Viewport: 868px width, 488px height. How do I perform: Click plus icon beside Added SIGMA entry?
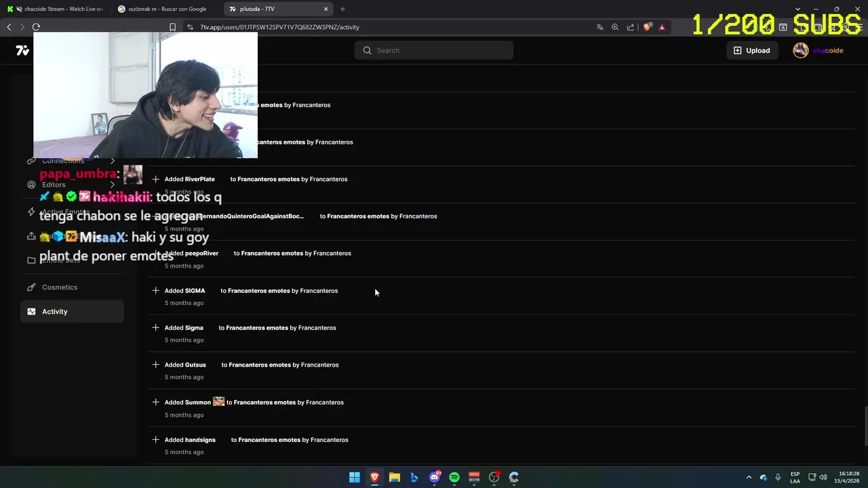coord(155,290)
